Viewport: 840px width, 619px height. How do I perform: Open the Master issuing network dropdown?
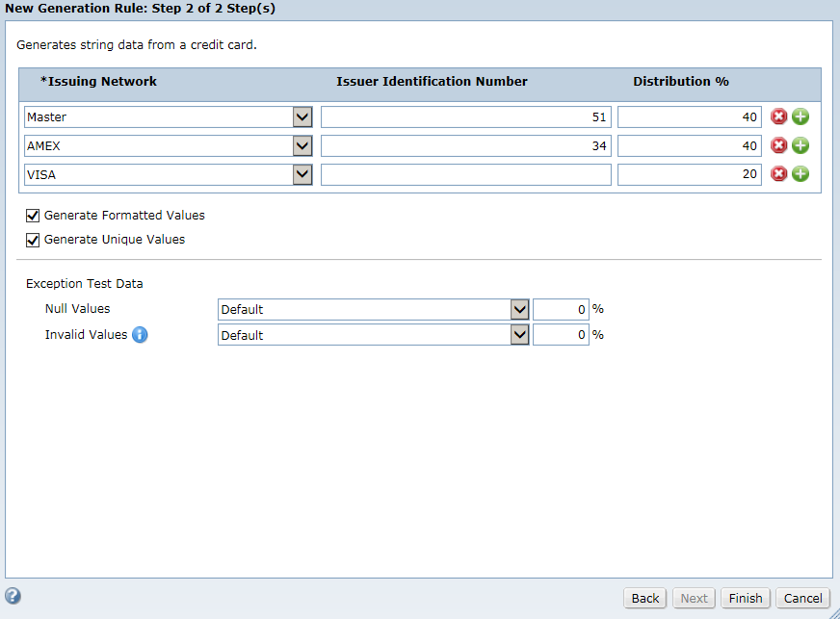[302, 116]
